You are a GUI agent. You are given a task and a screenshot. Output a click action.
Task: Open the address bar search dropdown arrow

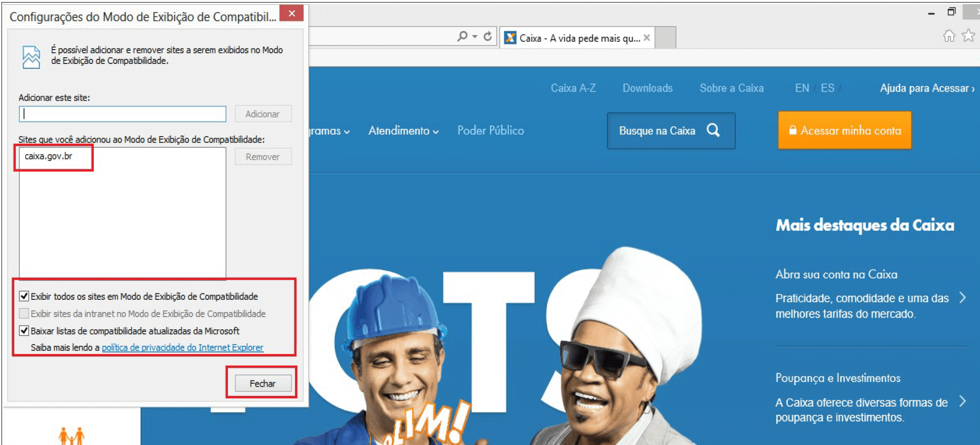[x=475, y=37]
